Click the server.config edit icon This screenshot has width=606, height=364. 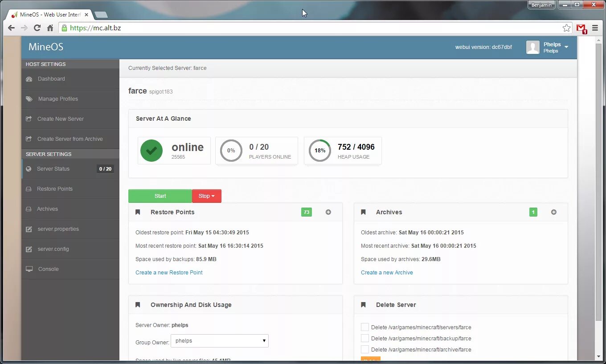29,249
